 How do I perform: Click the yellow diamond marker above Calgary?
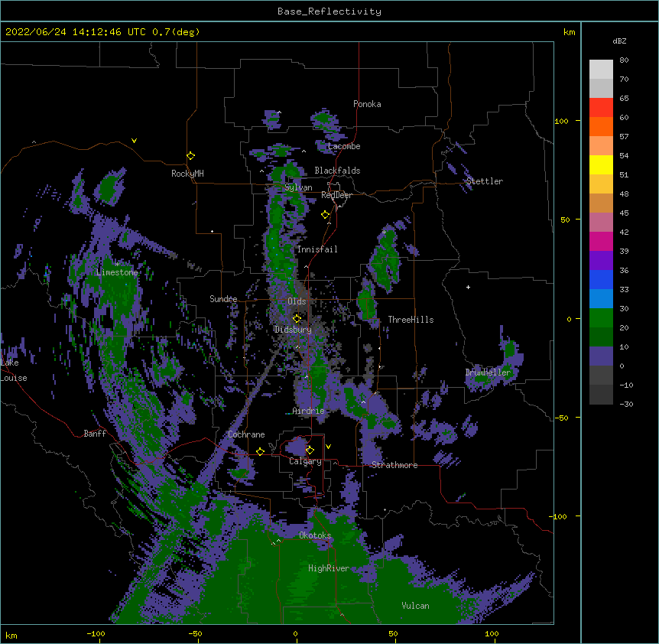click(310, 450)
